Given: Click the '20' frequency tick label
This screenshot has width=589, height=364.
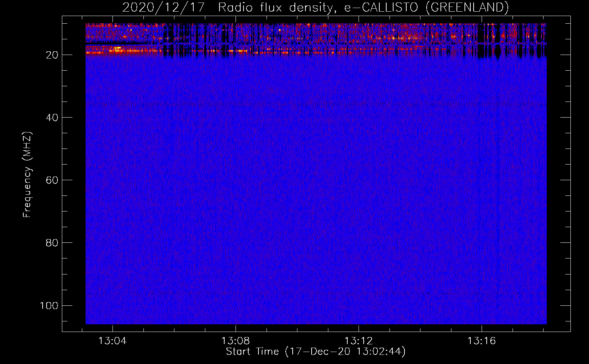Looking at the screenshot, I should point(52,55).
